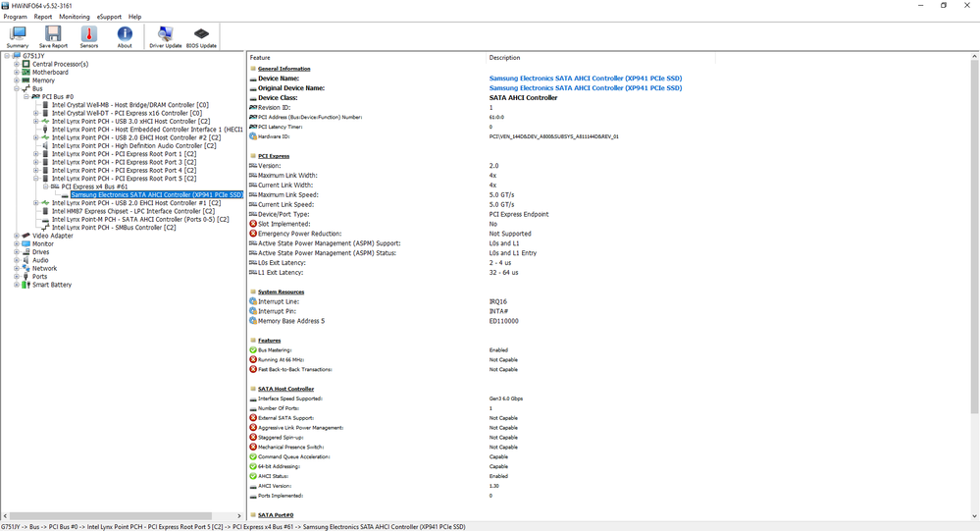
Task: Click details scrollbar down arrow
Action: (x=974, y=516)
